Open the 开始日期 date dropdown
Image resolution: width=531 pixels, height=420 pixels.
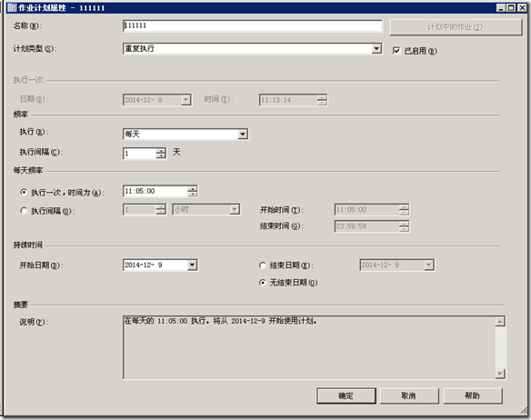[192, 265]
